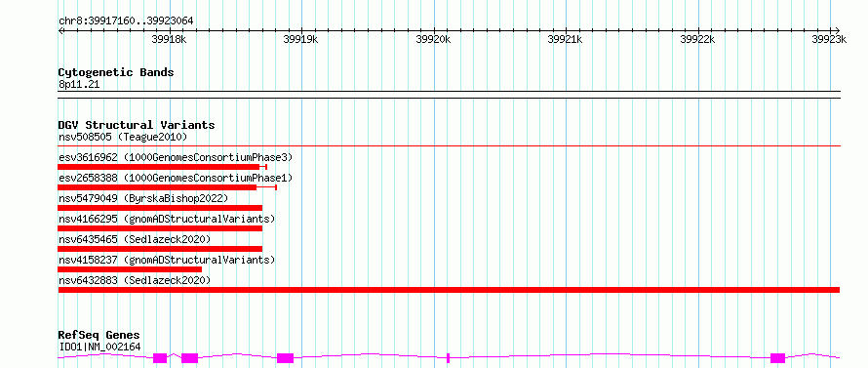Open variant esv2658388 label
Screen dimensions: 868x368
176,178
